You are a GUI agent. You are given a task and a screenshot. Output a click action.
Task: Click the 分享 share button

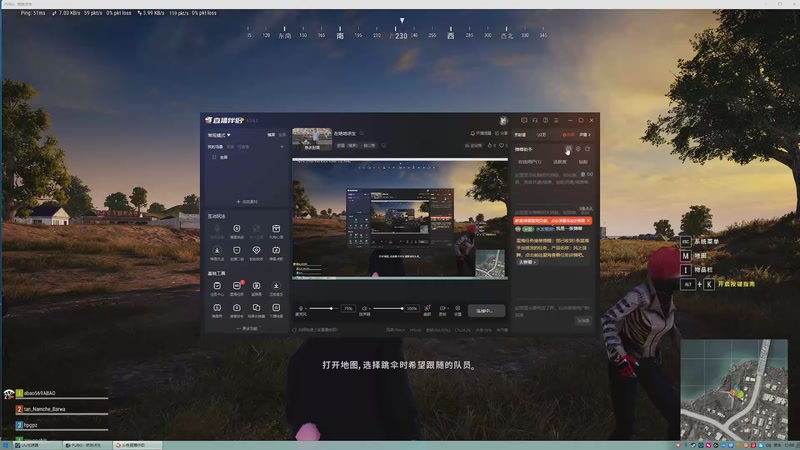click(502, 134)
